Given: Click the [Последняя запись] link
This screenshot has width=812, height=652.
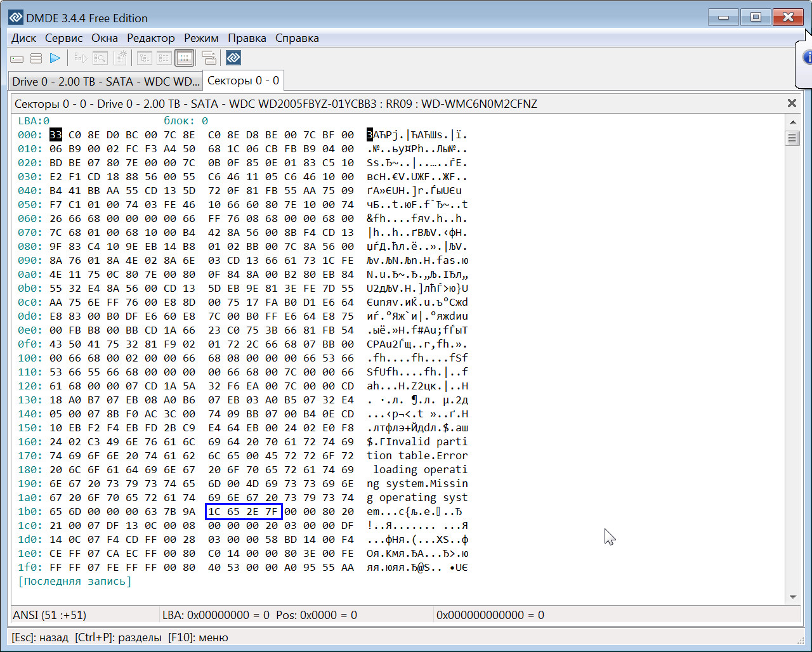Looking at the screenshot, I should pos(75,581).
